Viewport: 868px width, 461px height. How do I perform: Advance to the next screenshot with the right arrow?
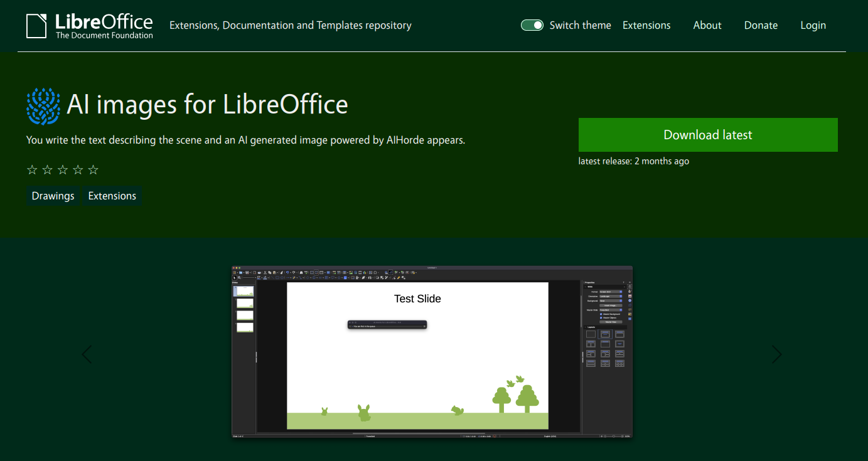point(777,354)
